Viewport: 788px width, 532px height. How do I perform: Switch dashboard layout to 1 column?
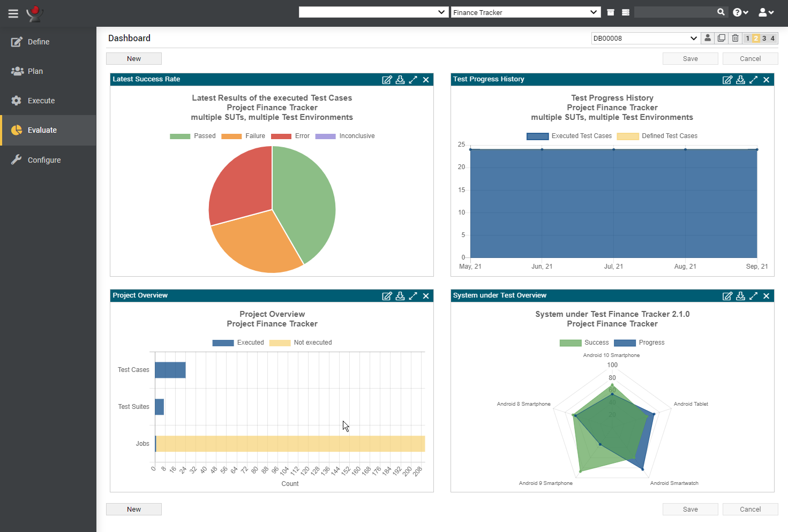click(748, 39)
